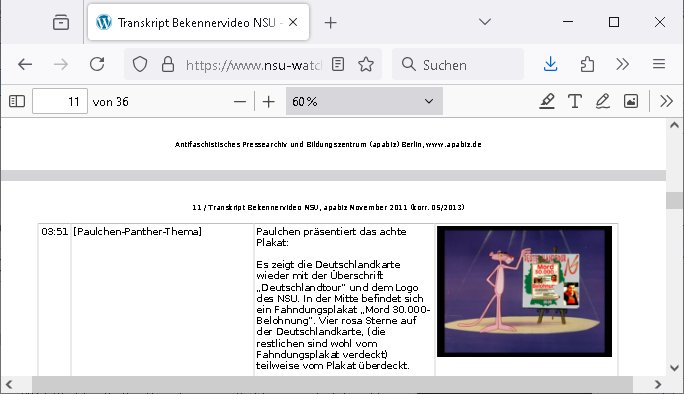684x394 pixels.
Task: Select the PDF highlight tool
Action: (547, 101)
